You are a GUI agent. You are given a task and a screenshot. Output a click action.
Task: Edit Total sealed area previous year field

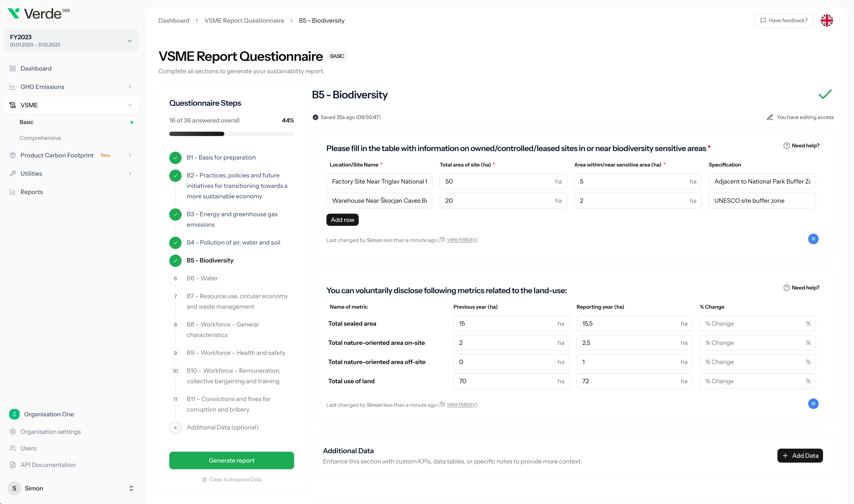pyautogui.click(x=511, y=324)
